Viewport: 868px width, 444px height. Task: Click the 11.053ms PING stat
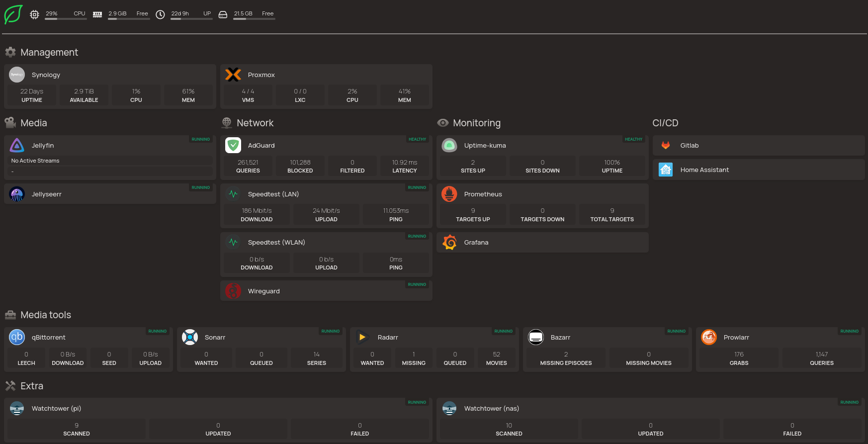(x=396, y=215)
